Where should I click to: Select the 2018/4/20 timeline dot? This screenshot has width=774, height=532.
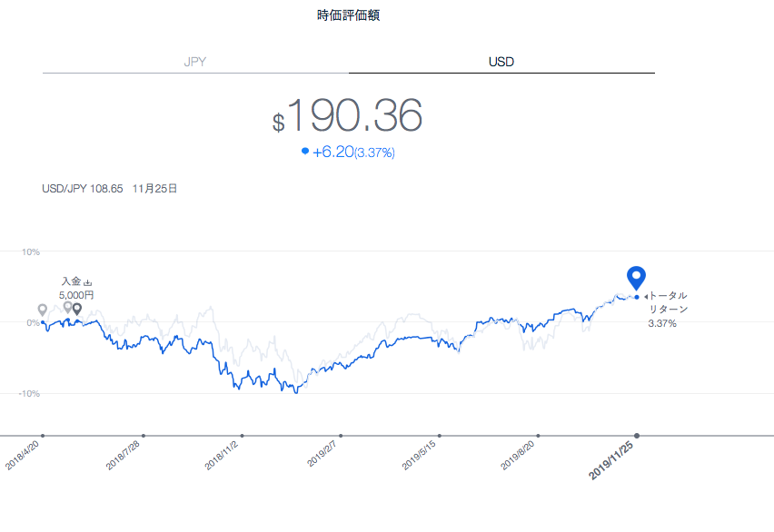[43, 436]
